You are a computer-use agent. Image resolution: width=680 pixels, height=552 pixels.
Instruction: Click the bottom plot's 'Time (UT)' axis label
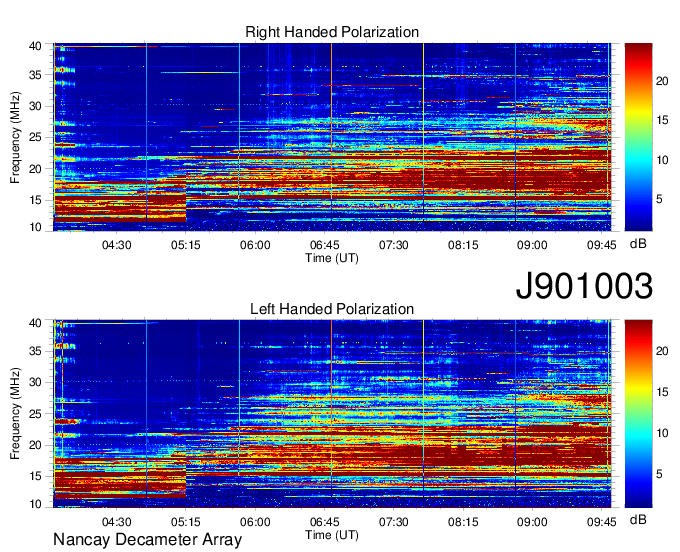point(332,535)
